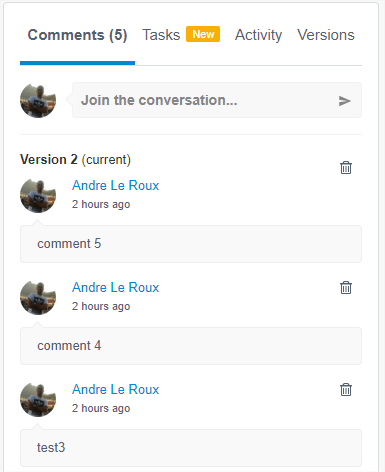Open Andre Le Roux link on comment 4
The image size is (385, 472).
click(115, 288)
